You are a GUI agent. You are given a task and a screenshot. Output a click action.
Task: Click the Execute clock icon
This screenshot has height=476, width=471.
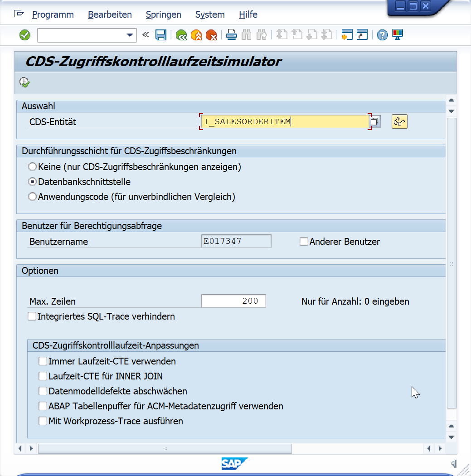click(24, 82)
